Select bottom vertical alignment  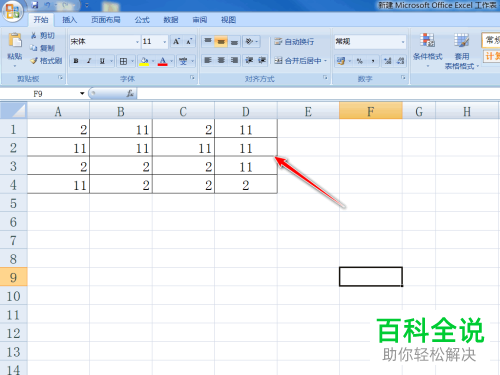coord(234,41)
